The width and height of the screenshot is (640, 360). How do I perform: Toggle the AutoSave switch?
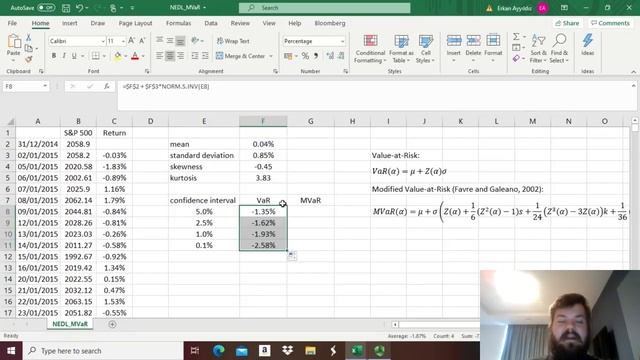pyautogui.click(x=46, y=8)
